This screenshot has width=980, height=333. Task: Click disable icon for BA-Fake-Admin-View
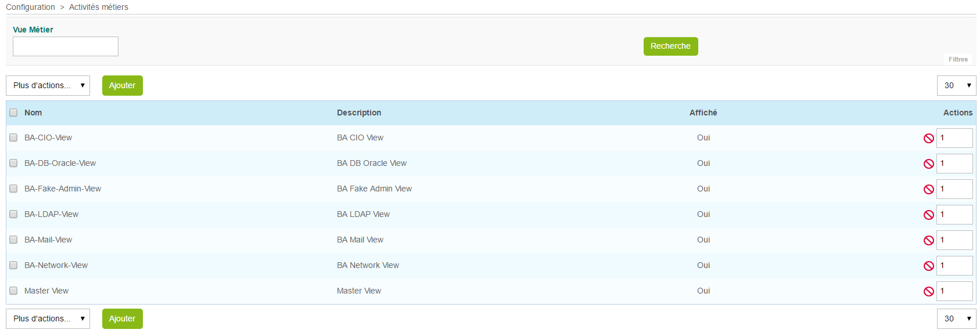coord(928,189)
